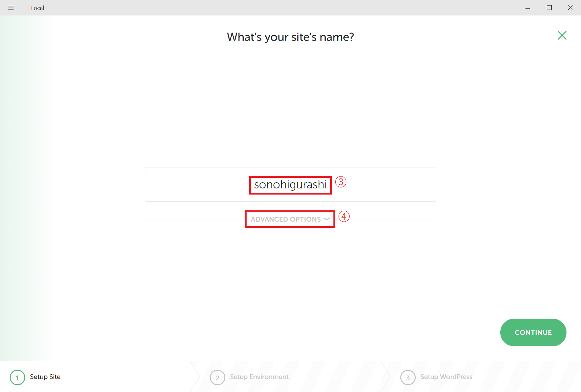Screen dimensions: 581x392
Task: Open the Setup Environment step
Action: [x=259, y=377]
